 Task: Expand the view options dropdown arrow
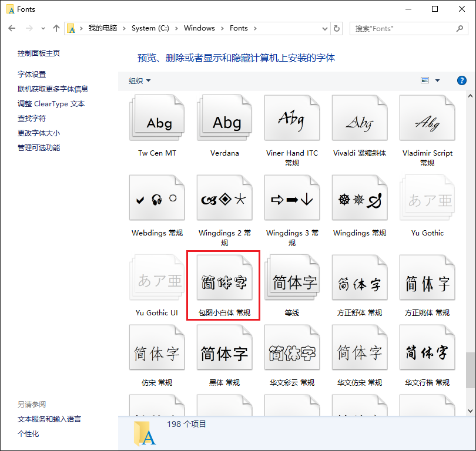[x=437, y=80]
